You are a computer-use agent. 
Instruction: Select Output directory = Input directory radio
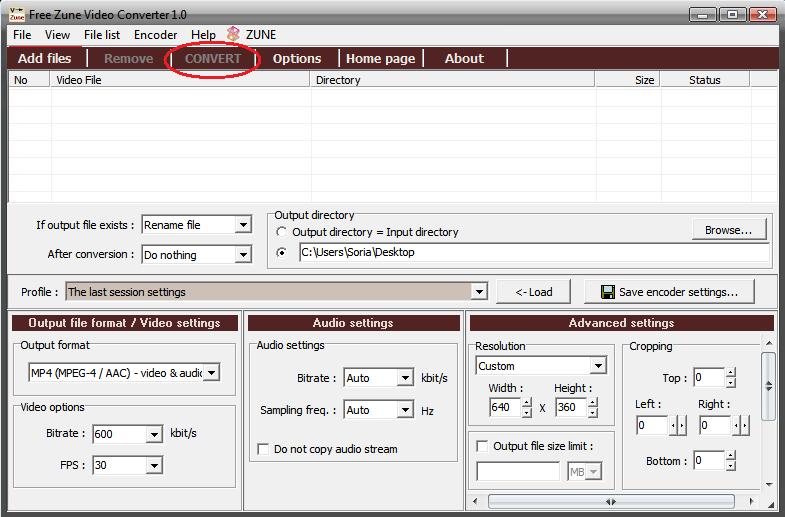[x=281, y=232]
